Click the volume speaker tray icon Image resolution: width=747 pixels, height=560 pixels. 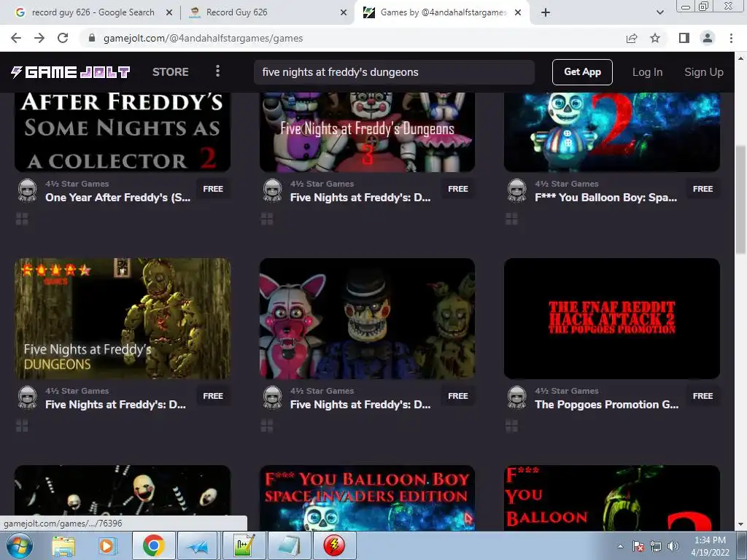pos(673,546)
